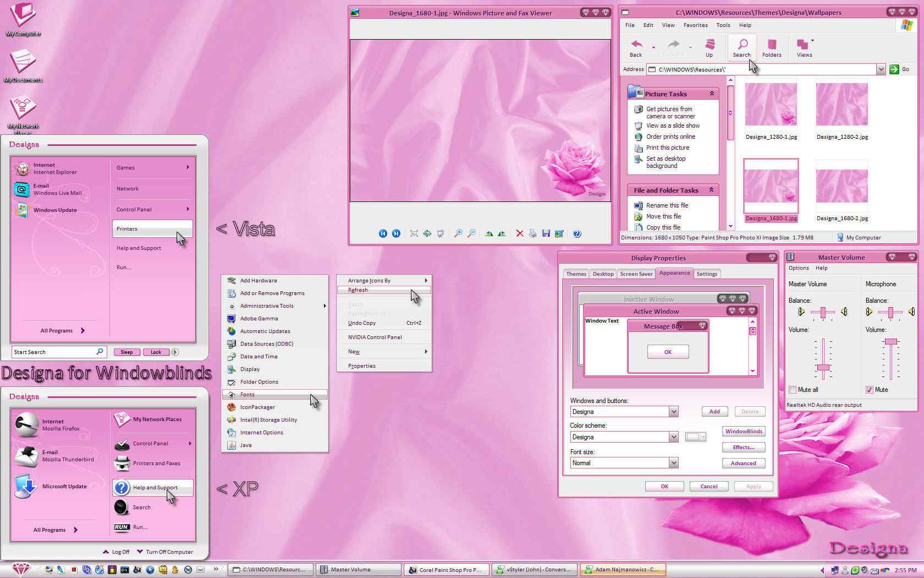Click Advanced button in Display Properties
924x578 pixels.
[744, 464]
